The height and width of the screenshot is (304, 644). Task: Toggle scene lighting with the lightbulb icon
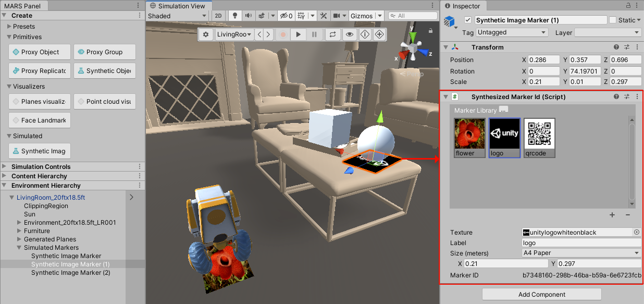click(235, 16)
